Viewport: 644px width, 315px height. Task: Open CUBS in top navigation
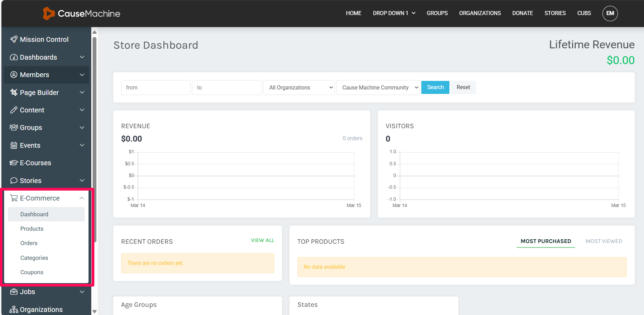584,13
